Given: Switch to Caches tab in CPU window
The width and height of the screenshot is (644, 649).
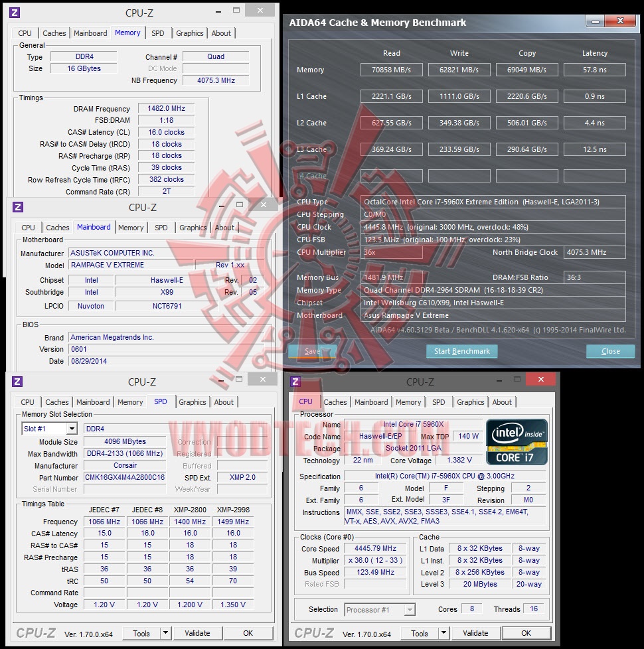Looking at the screenshot, I should [x=335, y=402].
